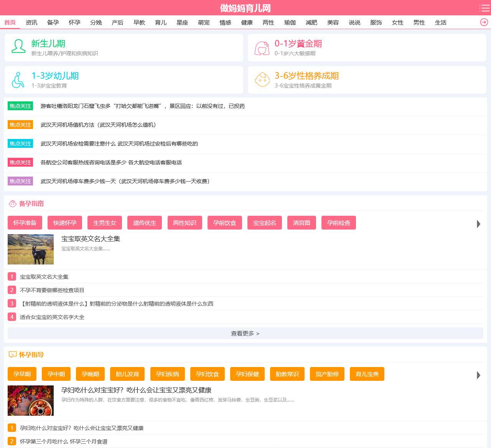Click the orange baby face icon for 3-6岁性格养成期
The image size is (491, 448).
262,80
